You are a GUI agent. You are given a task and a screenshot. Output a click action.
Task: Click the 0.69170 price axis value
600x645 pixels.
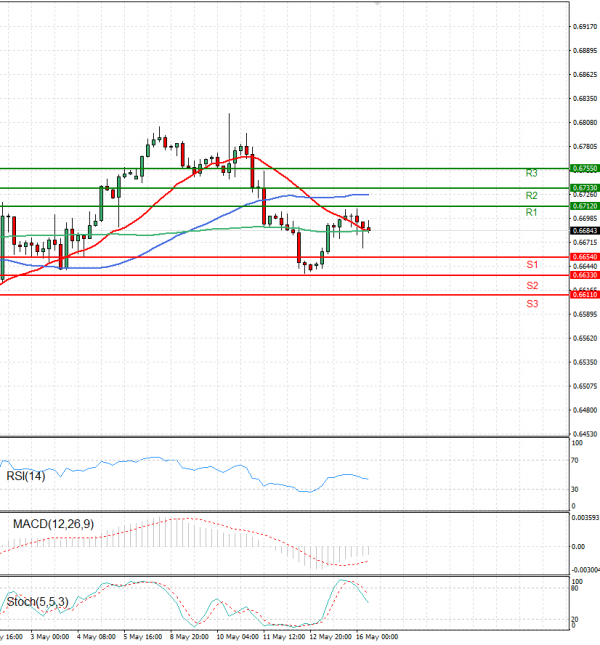(585, 27)
